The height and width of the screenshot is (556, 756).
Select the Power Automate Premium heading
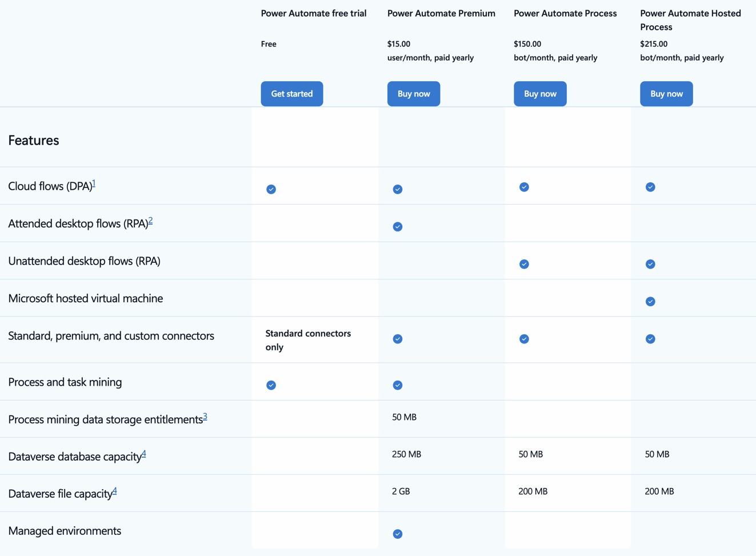(441, 13)
